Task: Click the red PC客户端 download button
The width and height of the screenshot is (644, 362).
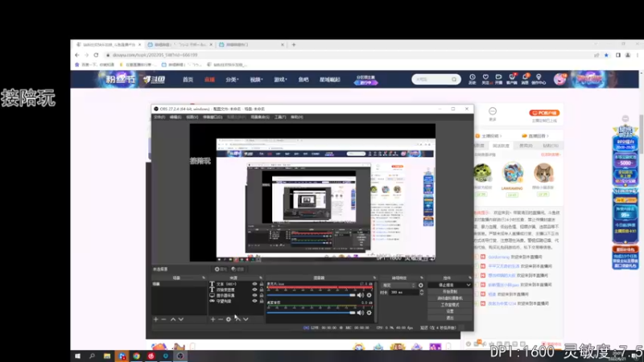Action: 544,113
